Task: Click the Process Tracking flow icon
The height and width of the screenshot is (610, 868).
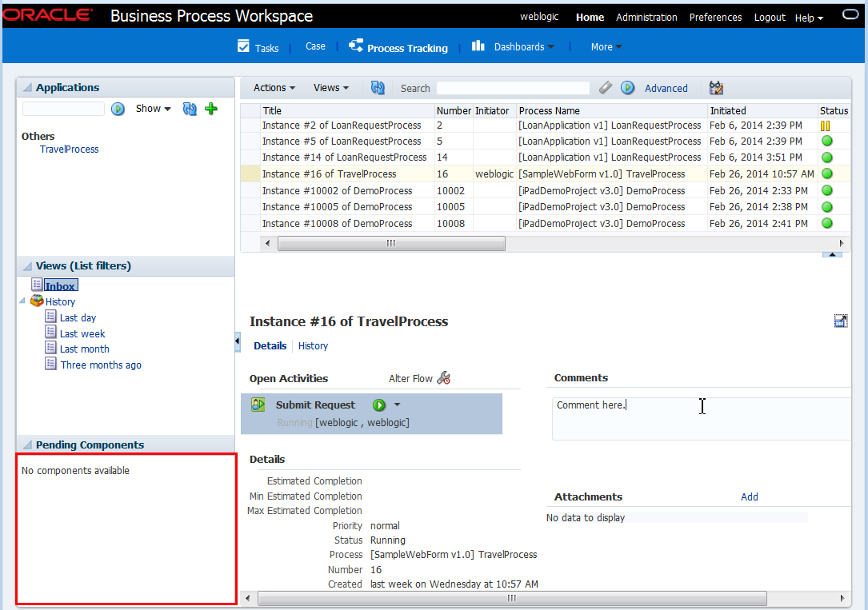Action: [356, 46]
